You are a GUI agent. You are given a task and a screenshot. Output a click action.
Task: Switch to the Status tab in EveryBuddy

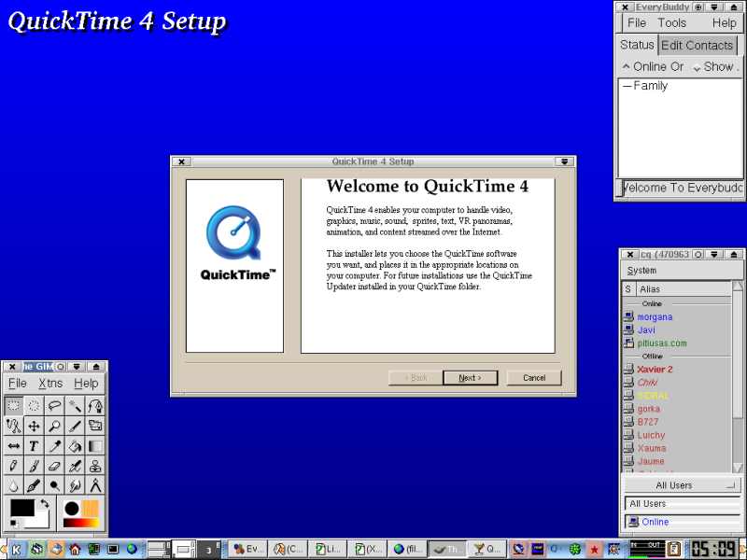click(637, 45)
